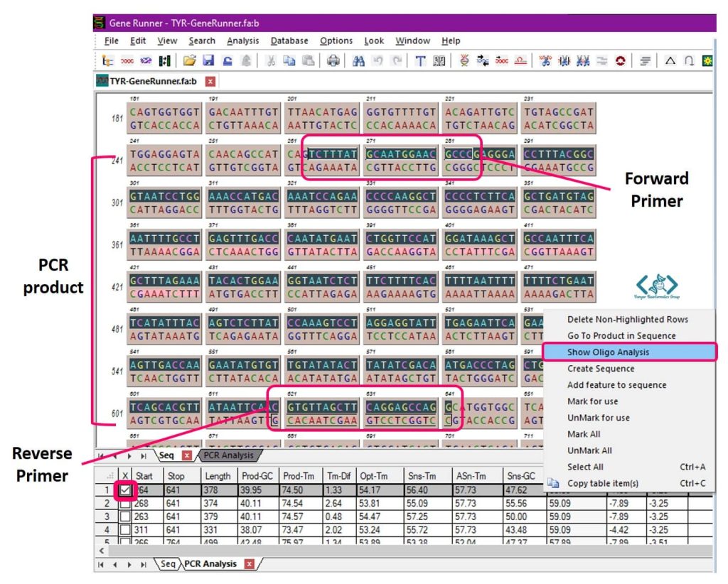
Task: Open the Database menu
Action: (x=289, y=40)
